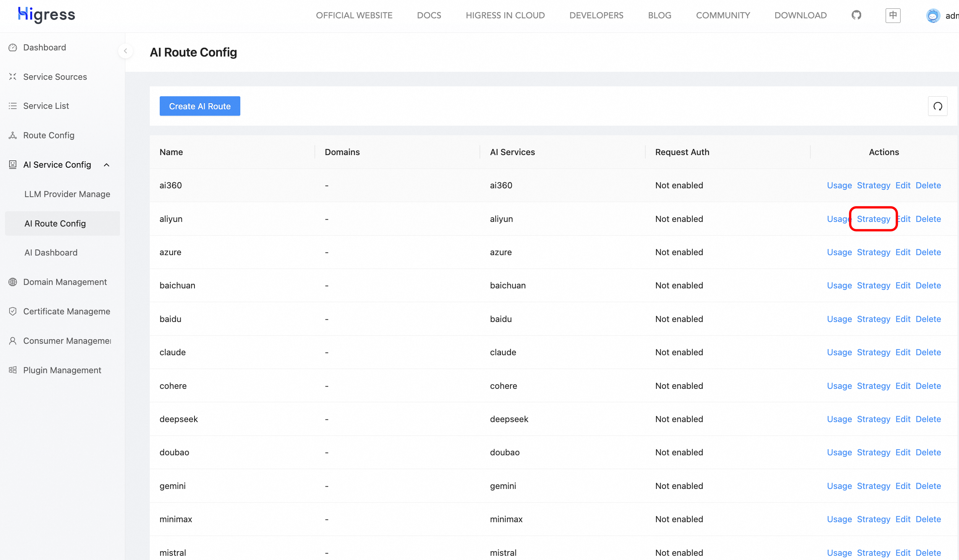Open Plugin Management in sidebar
This screenshot has width=959, height=560.
coord(62,370)
